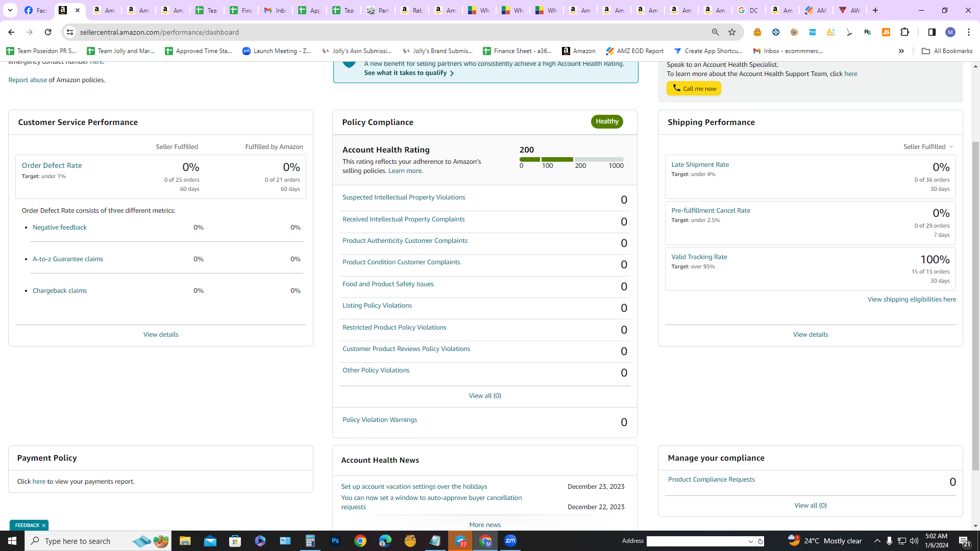
Task: Open Chargeback claims metric
Action: 60,291
